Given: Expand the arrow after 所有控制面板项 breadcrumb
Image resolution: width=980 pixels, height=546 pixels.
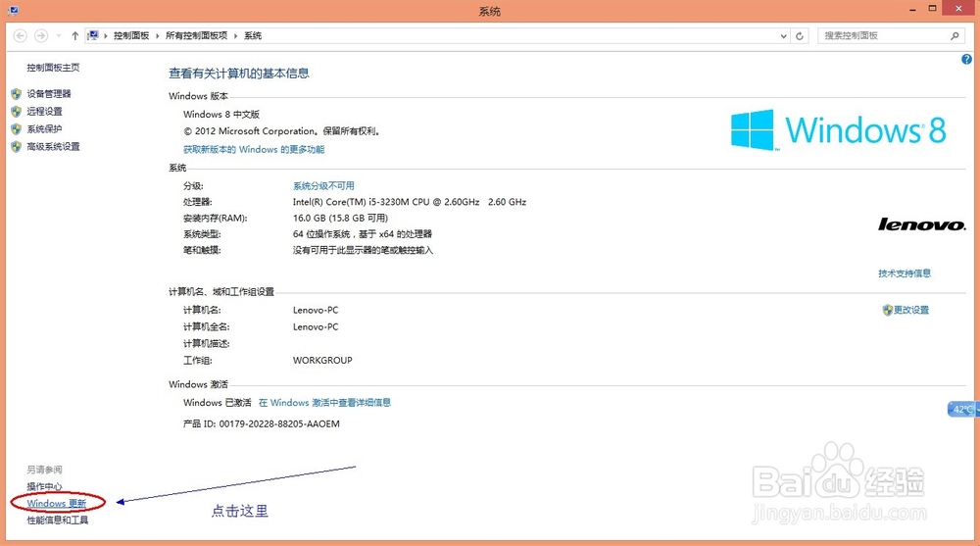Looking at the screenshot, I should click(x=235, y=35).
